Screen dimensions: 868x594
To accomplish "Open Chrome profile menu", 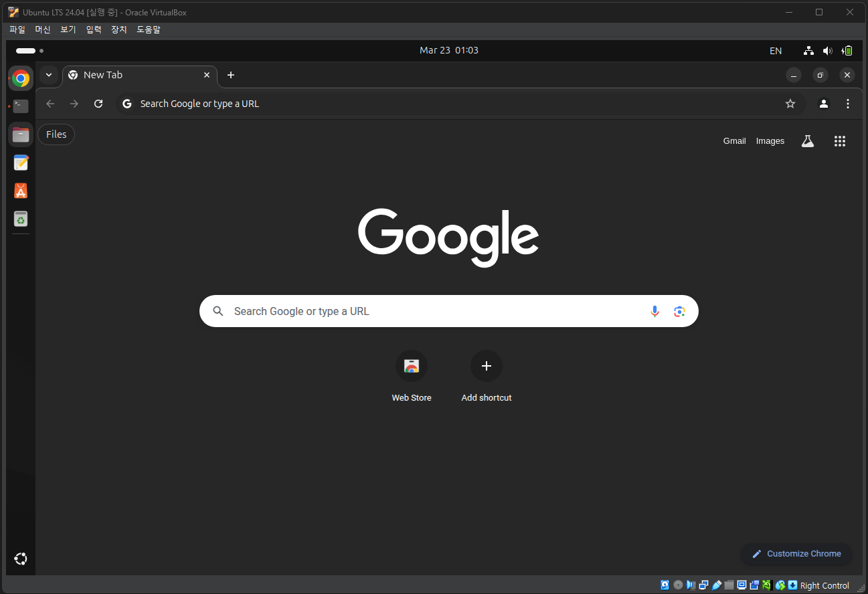I will point(824,104).
